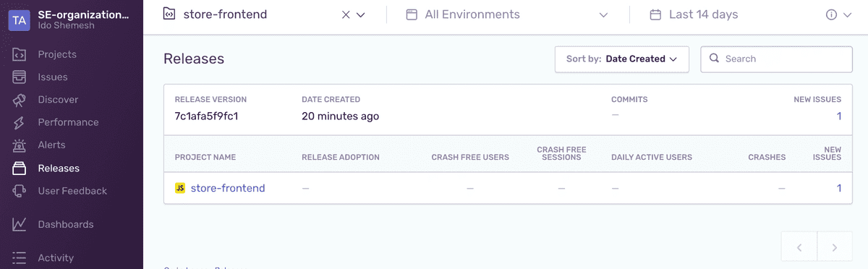The image size is (868, 269).
Task: Click the search magnifier icon
Action: [x=714, y=59]
